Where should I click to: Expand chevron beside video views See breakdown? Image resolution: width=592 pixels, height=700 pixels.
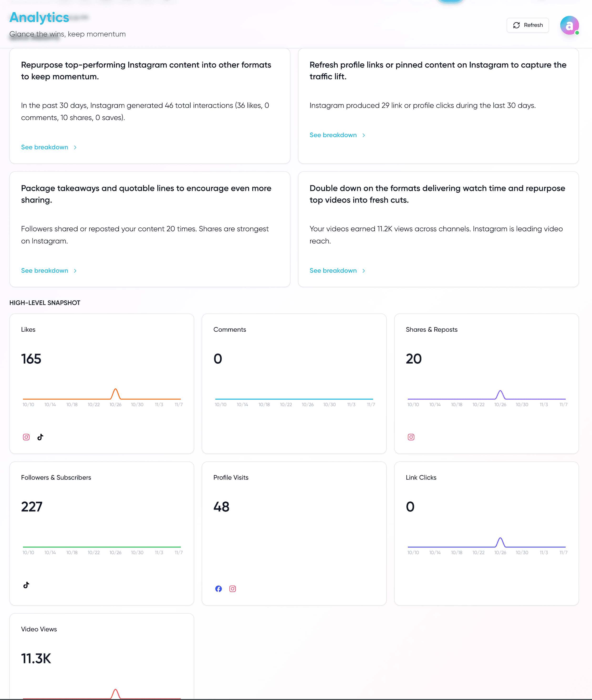(364, 271)
